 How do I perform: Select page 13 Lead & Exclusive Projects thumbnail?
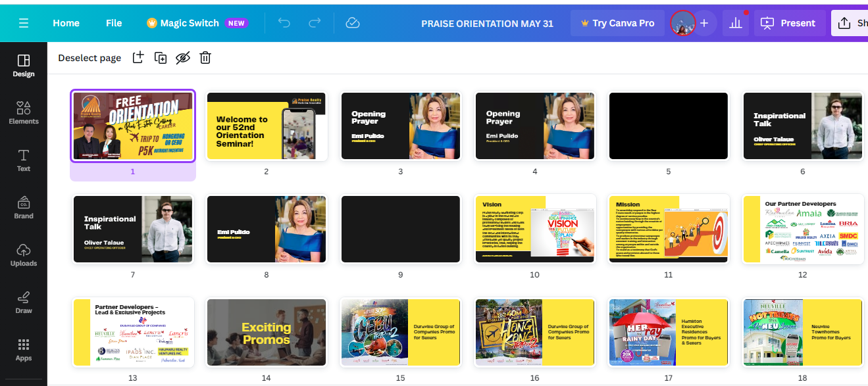click(x=133, y=332)
